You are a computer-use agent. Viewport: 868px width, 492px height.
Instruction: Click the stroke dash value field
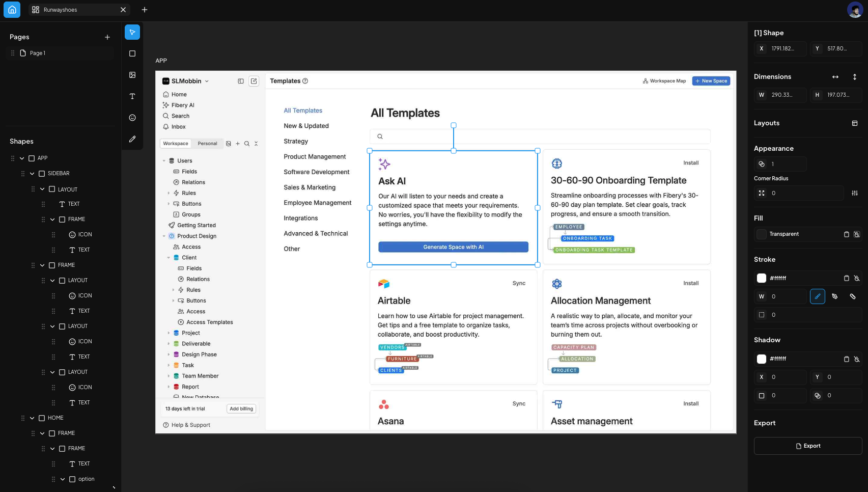[x=808, y=315]
